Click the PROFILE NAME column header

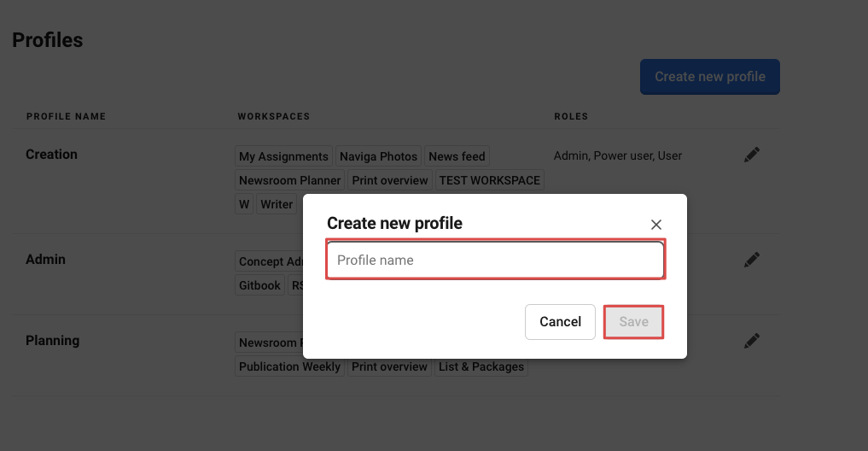[66, 116]
